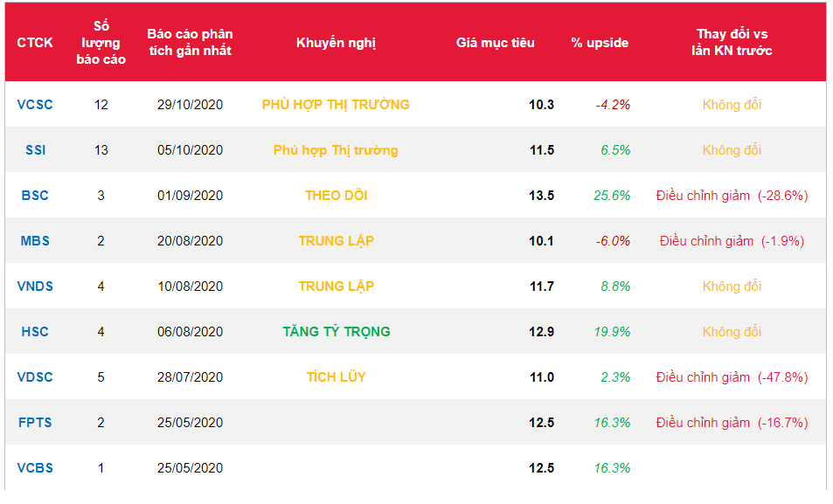The width and height of the screenshot is (833, 504).
Task: Select the THEO DÕI recommendation cell
Action: pos(336,196)
